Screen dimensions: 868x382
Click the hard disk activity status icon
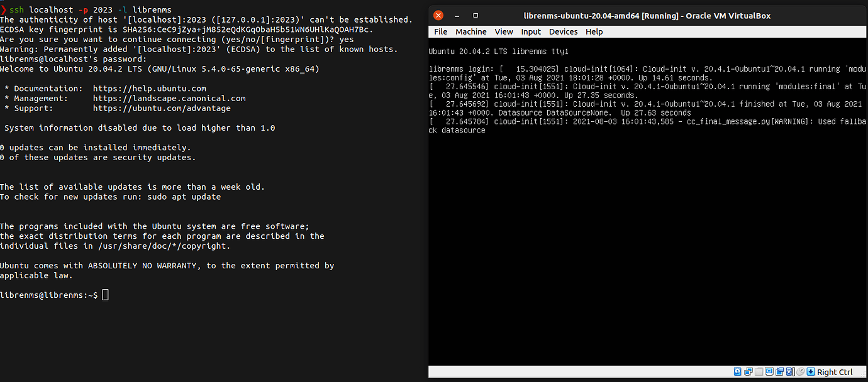point(737,371)
